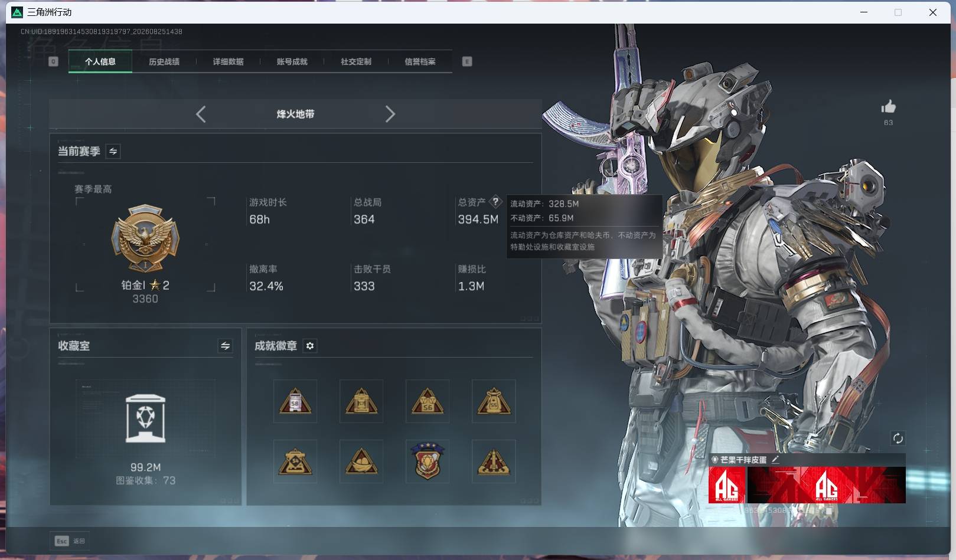This screenshot has width=956, height=560.
Task: Click the 烽火地带 mode title
Action: tap(295, 114)
